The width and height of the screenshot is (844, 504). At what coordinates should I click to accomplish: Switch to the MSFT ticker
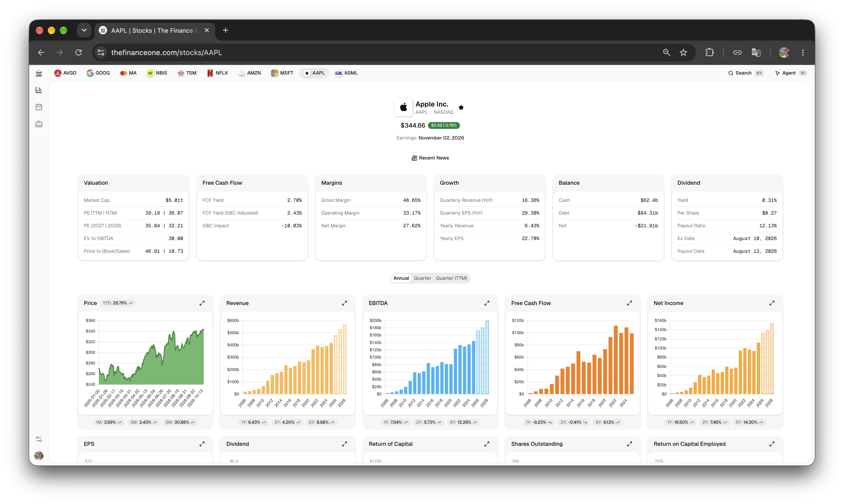[x=282, y=73]
